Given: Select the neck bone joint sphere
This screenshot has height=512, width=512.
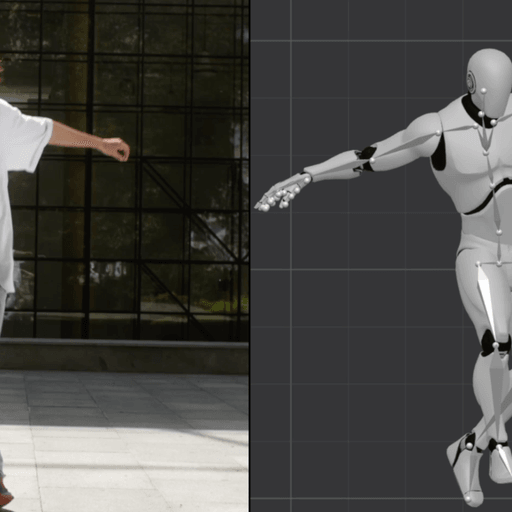Looking at the screenshot, I should (x=481, y=114).
